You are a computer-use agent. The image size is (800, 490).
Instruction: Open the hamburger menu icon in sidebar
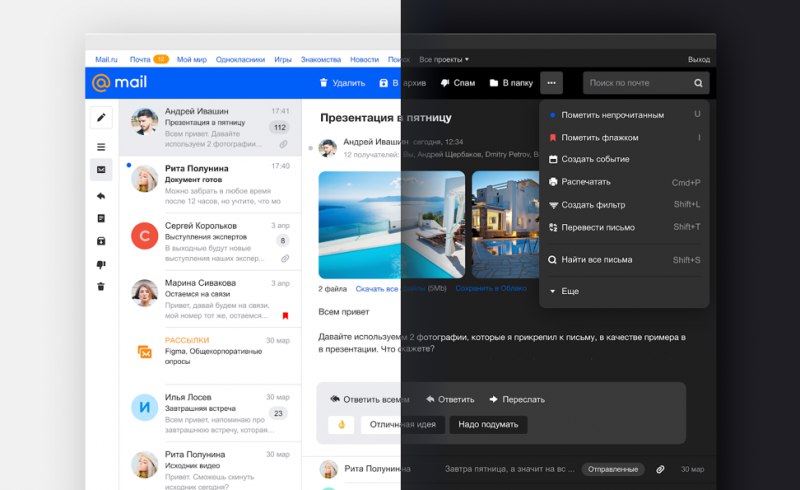[101, 147]
